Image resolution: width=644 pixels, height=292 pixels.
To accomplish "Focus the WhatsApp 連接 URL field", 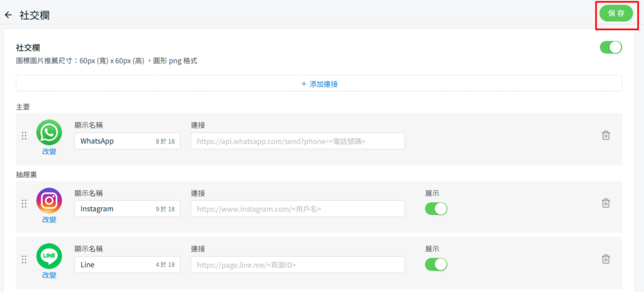I will pyautogui.click(x=298, y=141).
